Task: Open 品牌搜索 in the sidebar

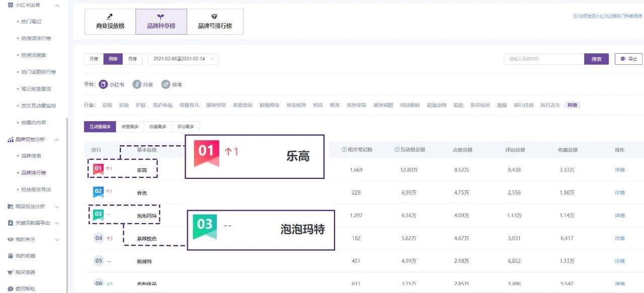Action: click(x=31, y=156)
